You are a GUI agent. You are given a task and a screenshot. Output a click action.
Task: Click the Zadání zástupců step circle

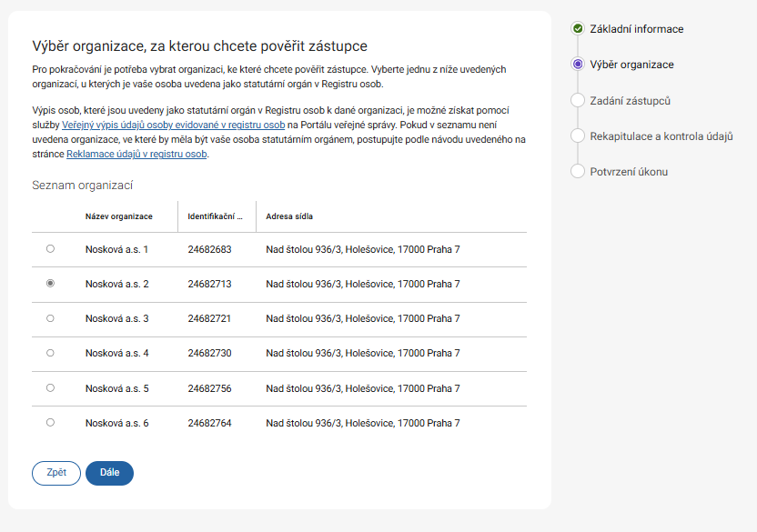pos(578,100)
